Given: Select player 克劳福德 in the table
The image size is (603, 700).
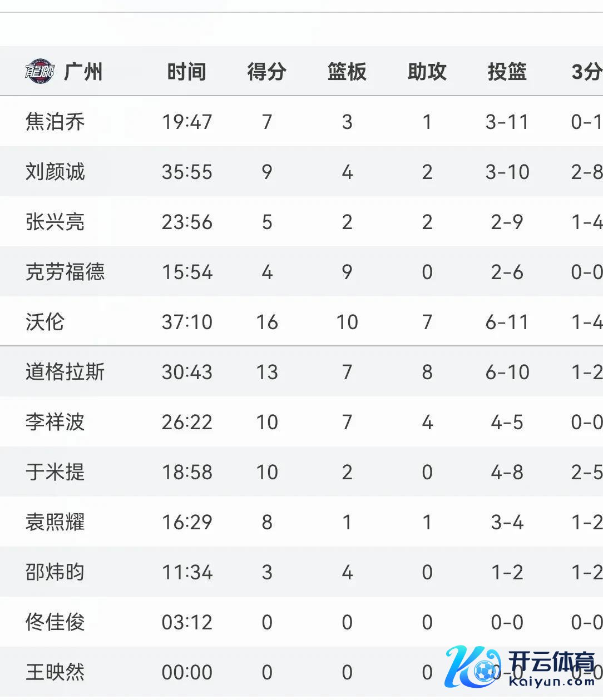Looking at the screenshot, I should (x=65, y=272).
